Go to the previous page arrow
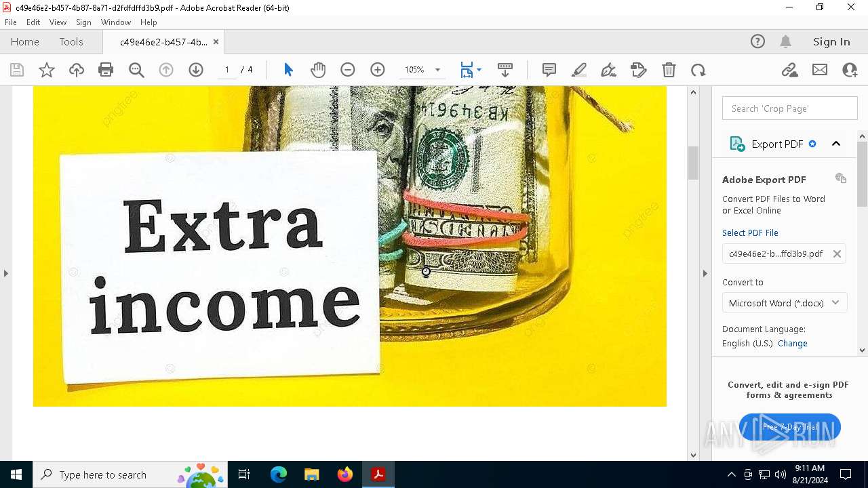868x488 pixels. [166, 70]
